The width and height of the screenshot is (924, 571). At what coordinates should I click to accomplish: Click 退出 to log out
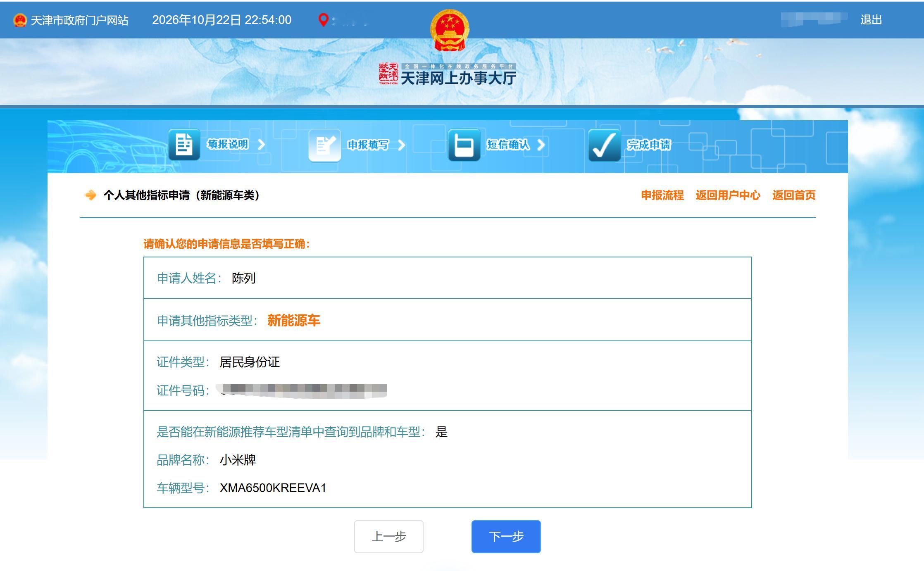pyautogui.click(x=871, y=20)
